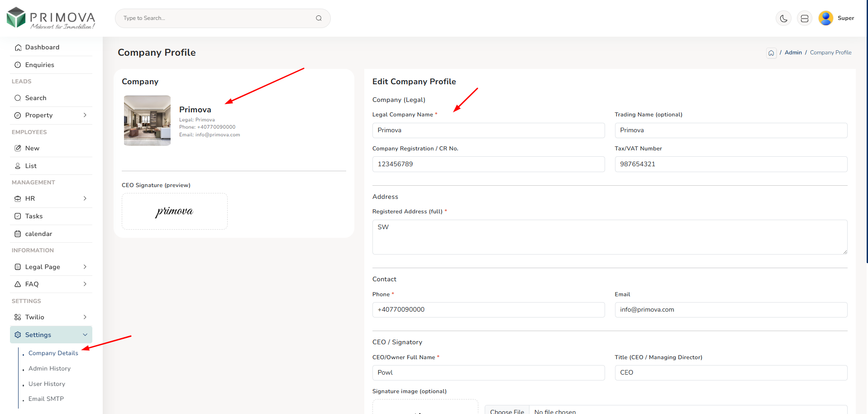Toggle dark mode with the moon icon
The image size is (868, 414).
tap(783, 19)
